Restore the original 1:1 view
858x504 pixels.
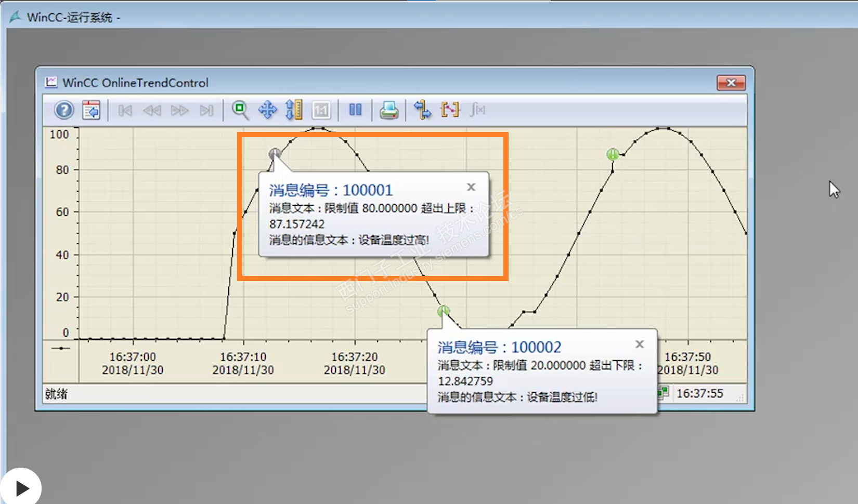[321, 110]
